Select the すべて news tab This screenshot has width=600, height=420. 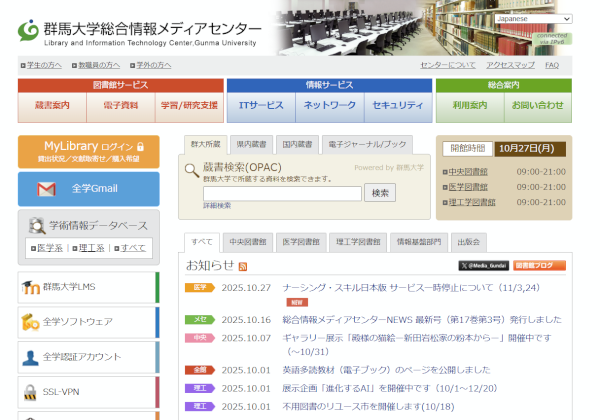coord(202,243)
